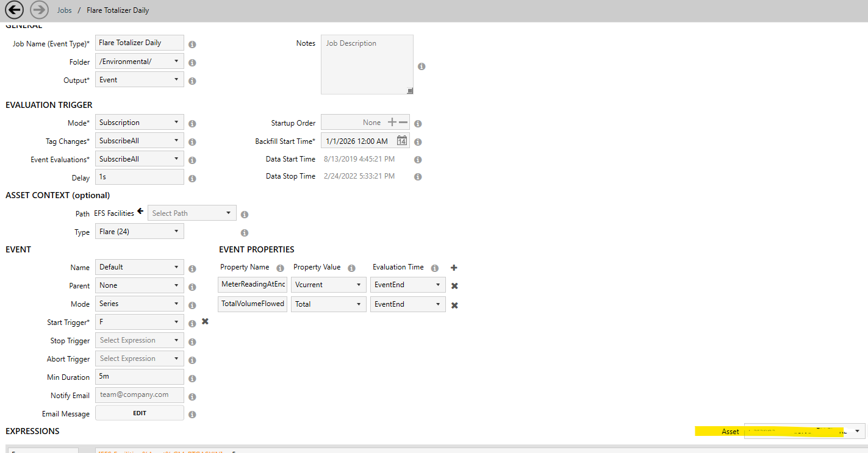Image resolution: width=868 pixels, height=453 pixels.
Task: Open the Stop Trigger expression dropdown
Action: coord(139,340)
